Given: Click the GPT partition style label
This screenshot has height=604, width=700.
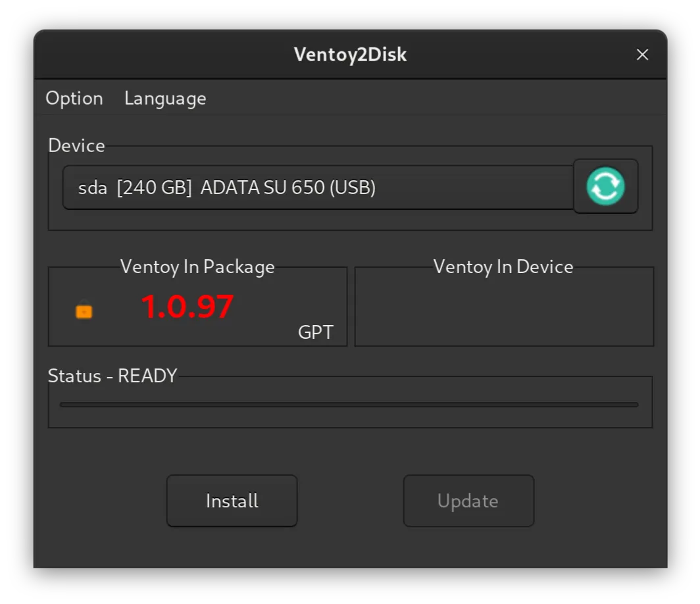Looking at the screenshot, I should point(316,332).
